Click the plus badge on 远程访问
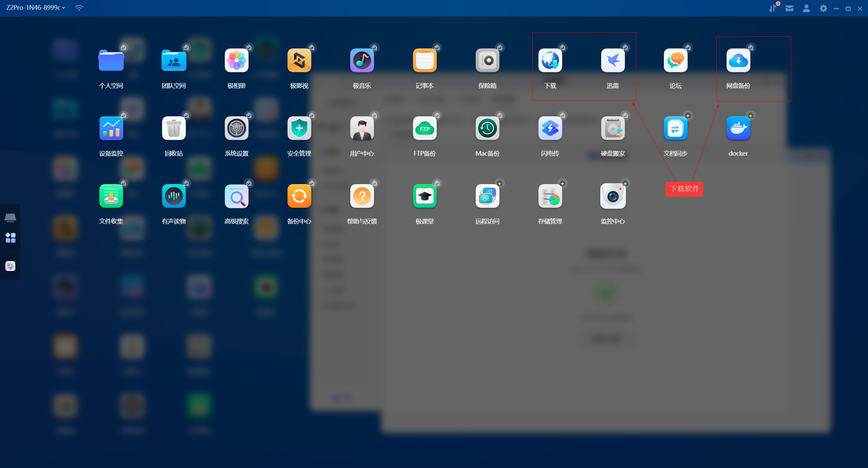The height and width of the screenshot is (468, 868). tap(500, 184)
